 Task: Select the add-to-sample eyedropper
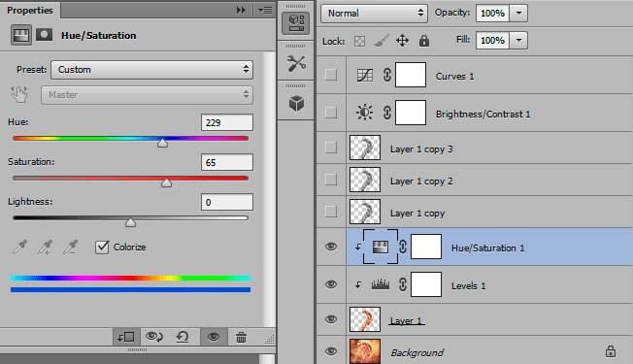46,247
